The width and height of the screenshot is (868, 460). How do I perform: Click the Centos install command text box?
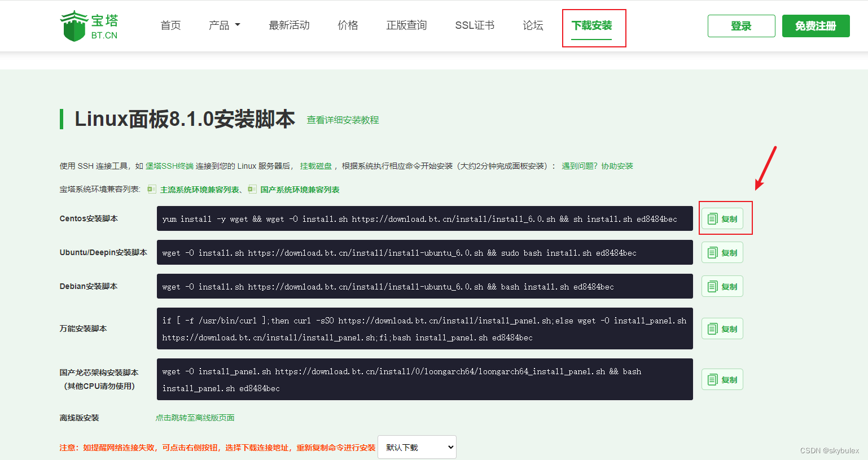tap(425, 218)
